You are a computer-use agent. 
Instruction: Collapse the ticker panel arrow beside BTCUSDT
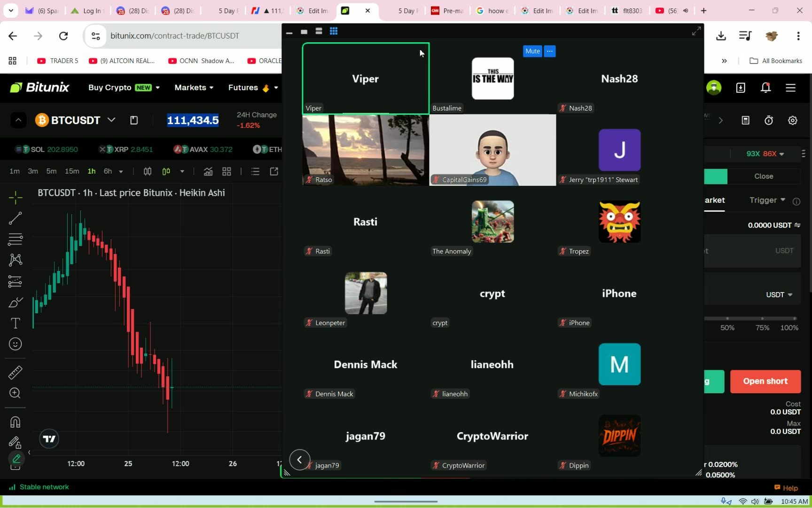18,120
